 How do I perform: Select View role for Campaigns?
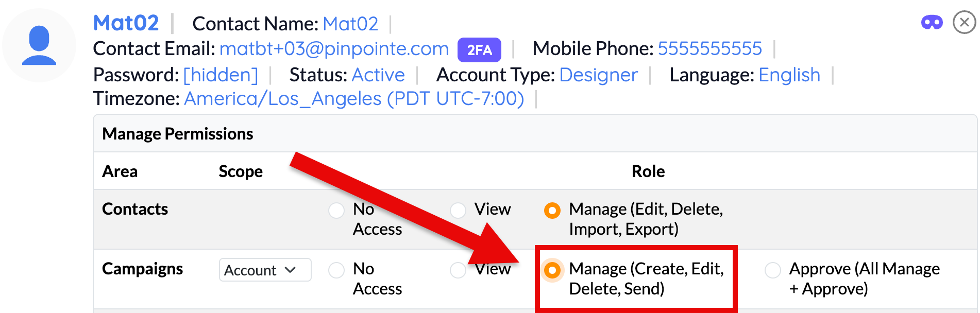coord(458,270)
